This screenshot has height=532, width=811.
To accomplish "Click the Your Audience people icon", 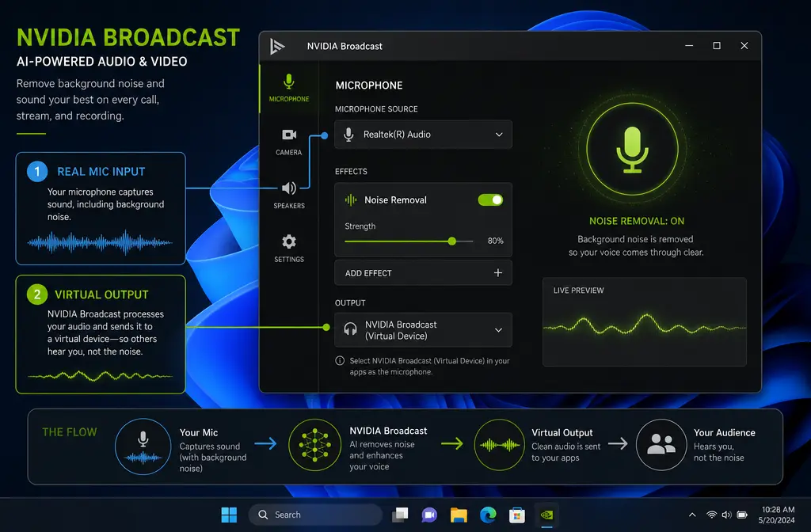I will 661,445.
